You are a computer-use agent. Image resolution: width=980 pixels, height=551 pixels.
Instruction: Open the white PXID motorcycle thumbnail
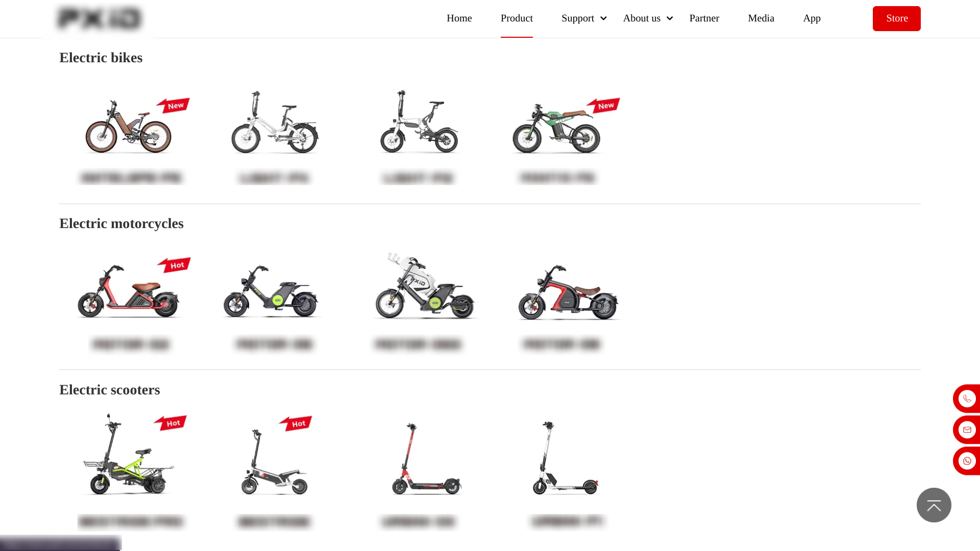click(425, 286)
